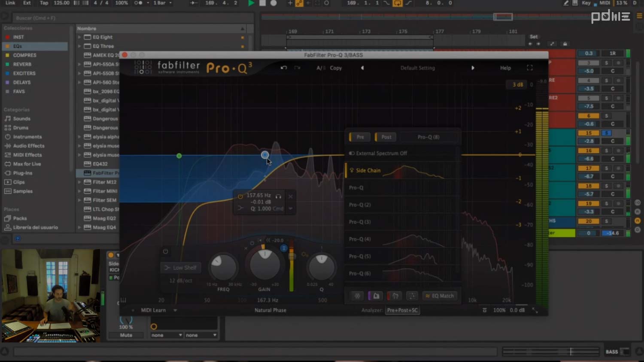This screenshot has height=362, width=644.
Task: Redo the change in Pro-Q 3
Action: click(x=297, y=68)
